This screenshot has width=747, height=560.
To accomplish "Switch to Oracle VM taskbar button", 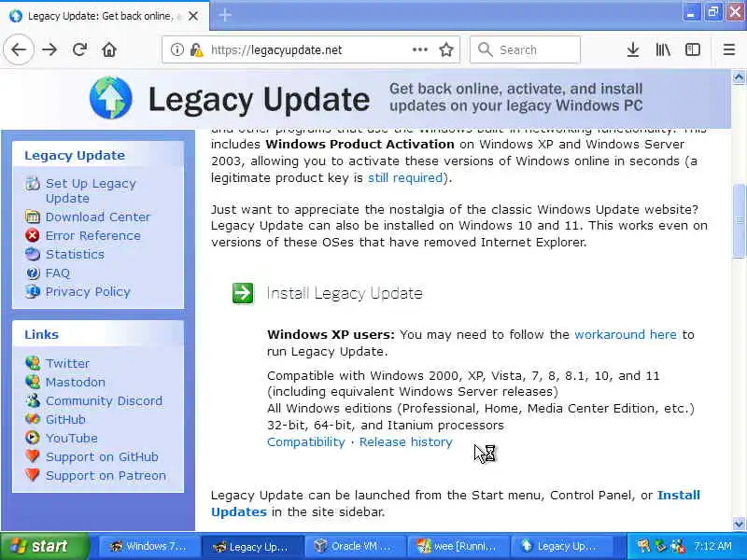I will pos(355,546).
